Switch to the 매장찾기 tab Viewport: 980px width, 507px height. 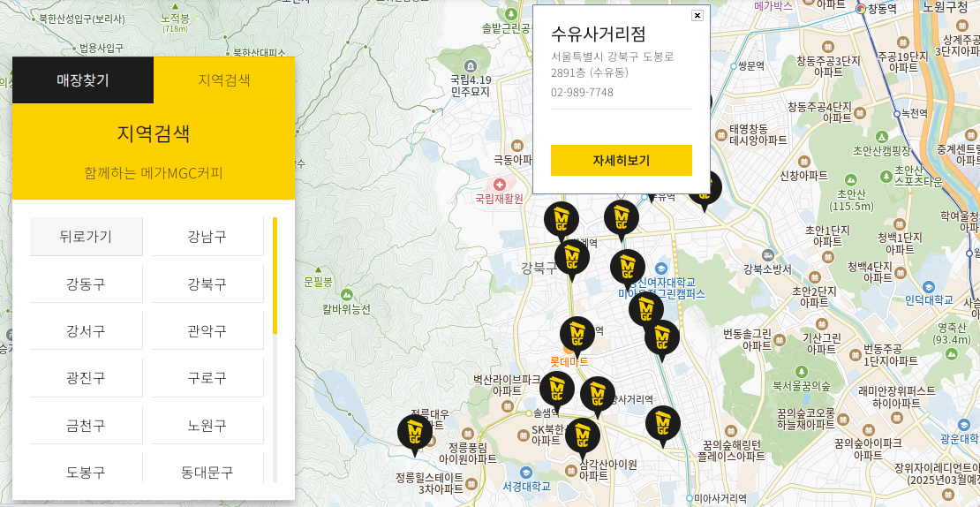pyautogui.click(x=83, y=80)
